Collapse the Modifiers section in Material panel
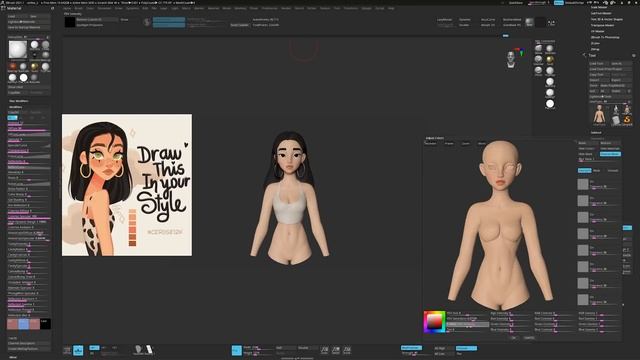 pyautogui.click(x=16, y=107)
